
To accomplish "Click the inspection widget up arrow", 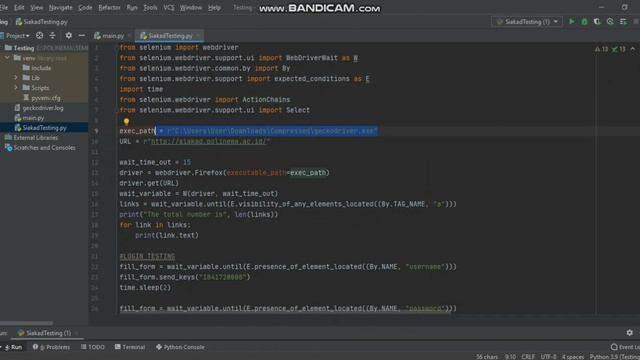I will 633,49.
